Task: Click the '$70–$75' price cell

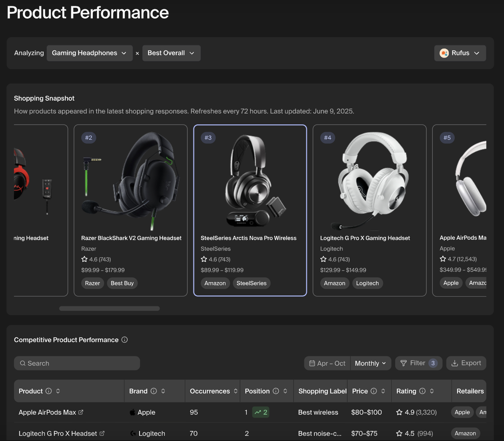Action: coord(364,433)
